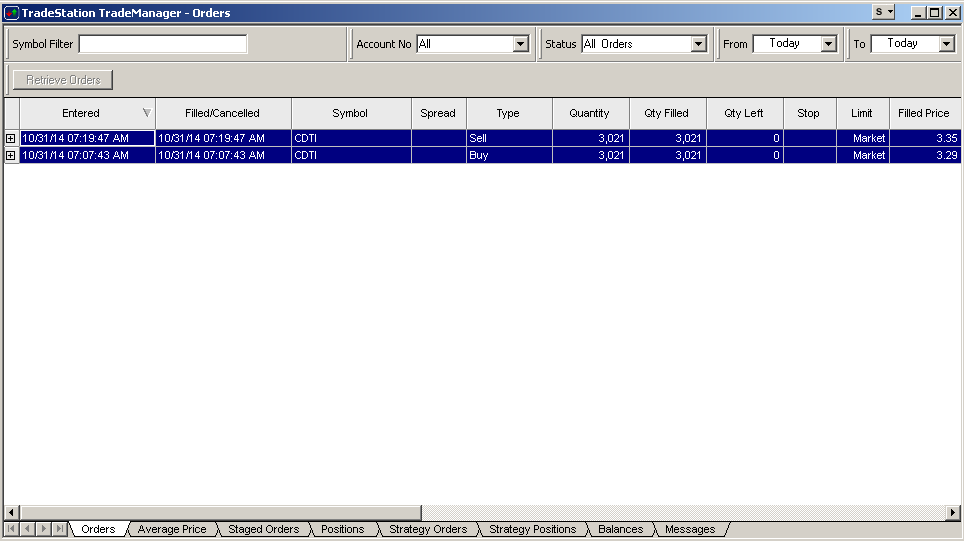
Task: Click the horizontal scrollbar right arrow
Action: coord(953,512)
